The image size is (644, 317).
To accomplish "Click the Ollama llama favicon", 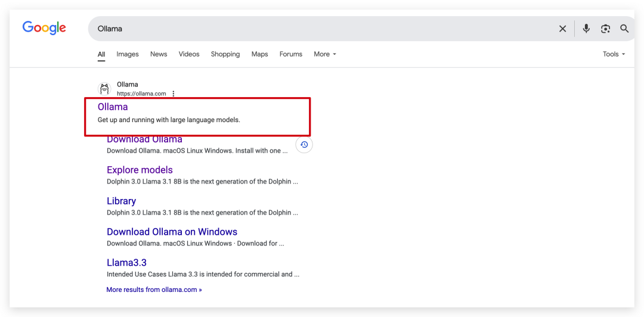I will pyautogui.click(x=104, y=89).
